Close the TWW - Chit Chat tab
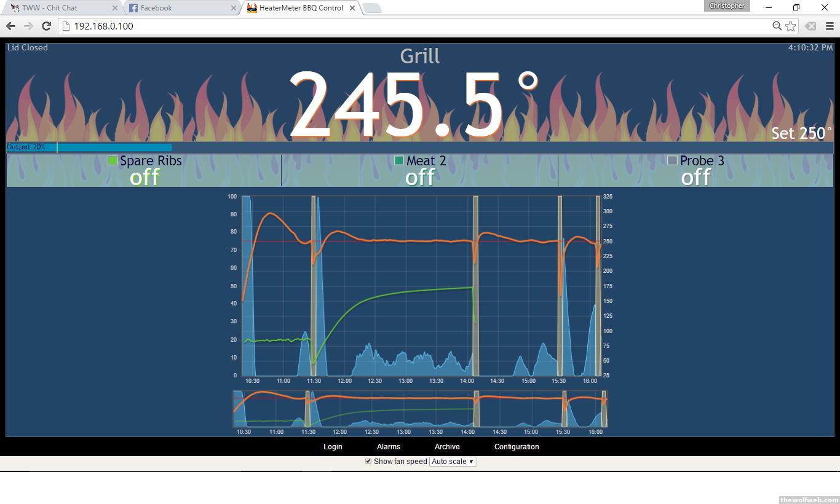 click(115, 8)
